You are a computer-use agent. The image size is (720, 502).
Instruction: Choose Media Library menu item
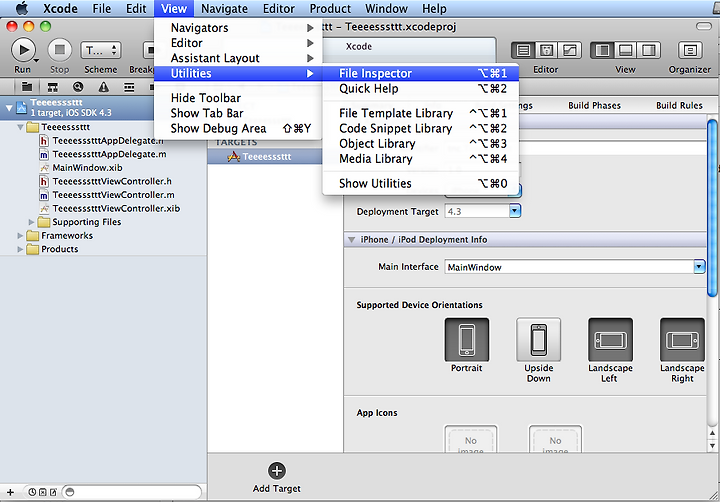click(421, 158)
